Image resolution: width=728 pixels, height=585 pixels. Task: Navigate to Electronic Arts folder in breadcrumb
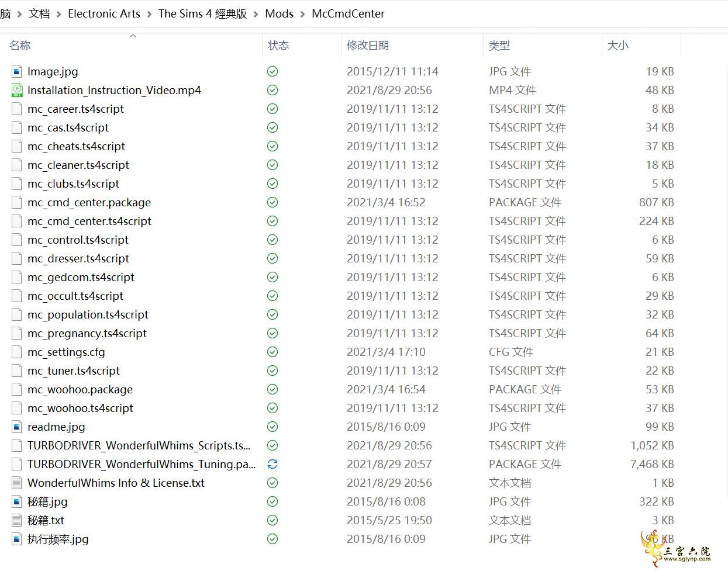coord(104,14)
